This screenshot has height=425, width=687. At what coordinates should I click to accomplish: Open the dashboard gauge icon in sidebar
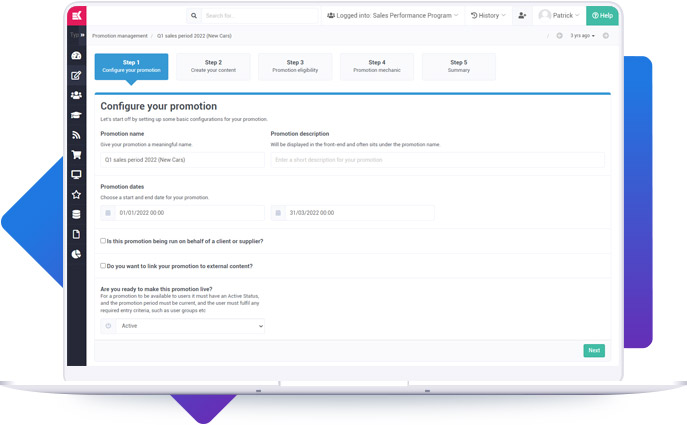(76, 56)
